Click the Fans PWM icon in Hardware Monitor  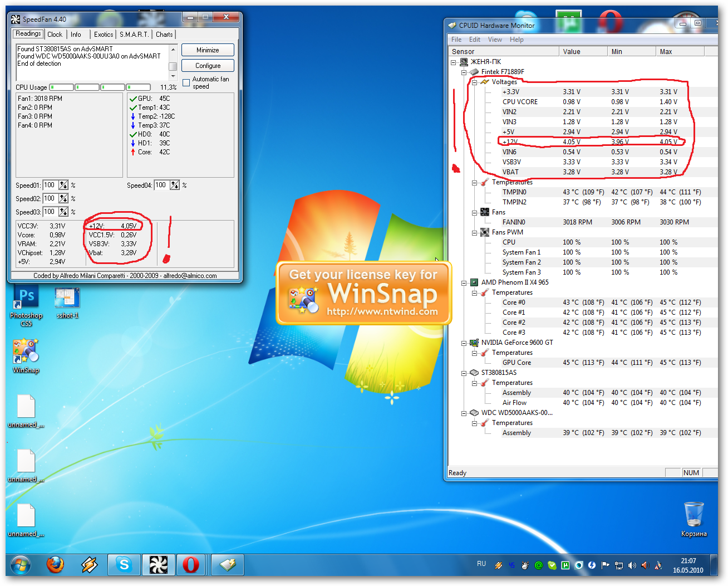click(x=485, y=232)
